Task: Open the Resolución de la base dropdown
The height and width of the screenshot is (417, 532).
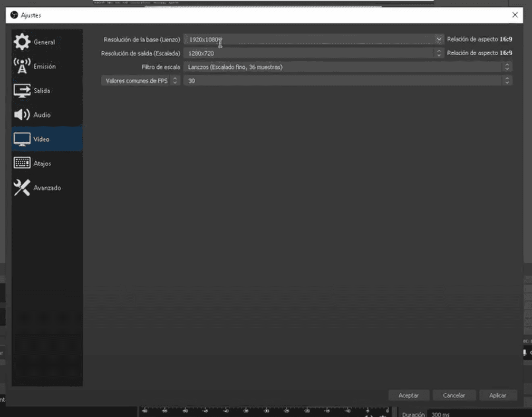Action: click(439, 39)
